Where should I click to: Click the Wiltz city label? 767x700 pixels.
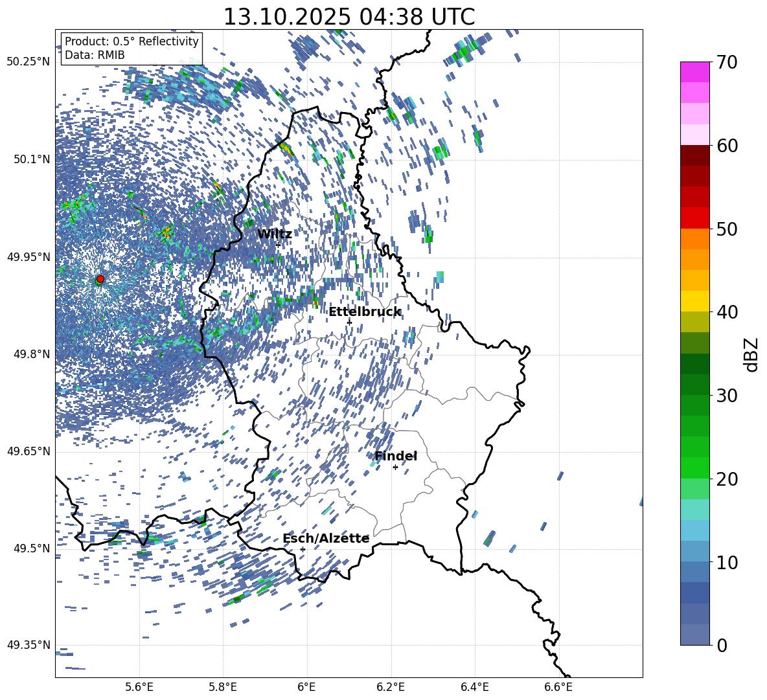[275, 234]
